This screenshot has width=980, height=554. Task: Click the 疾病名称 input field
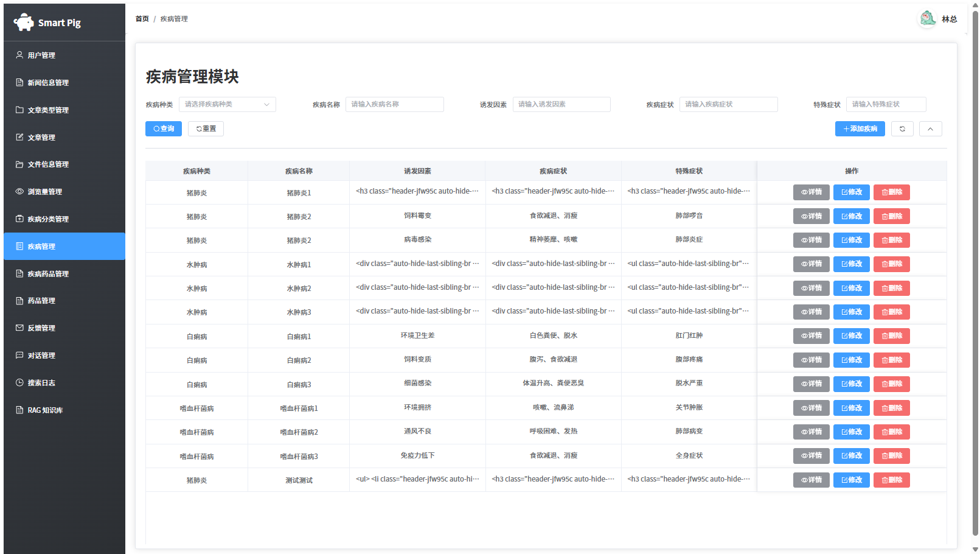(395, 104)
